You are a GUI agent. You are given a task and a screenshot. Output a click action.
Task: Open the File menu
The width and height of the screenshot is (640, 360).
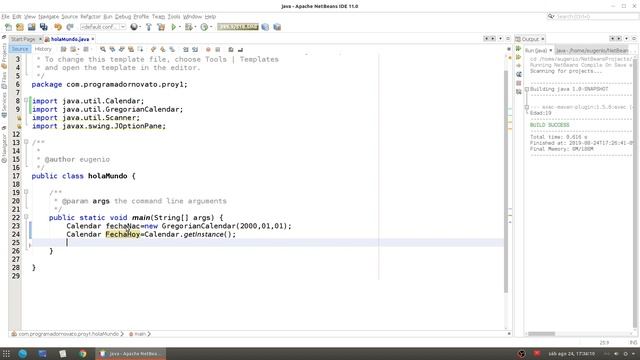(x=5, y=17)
